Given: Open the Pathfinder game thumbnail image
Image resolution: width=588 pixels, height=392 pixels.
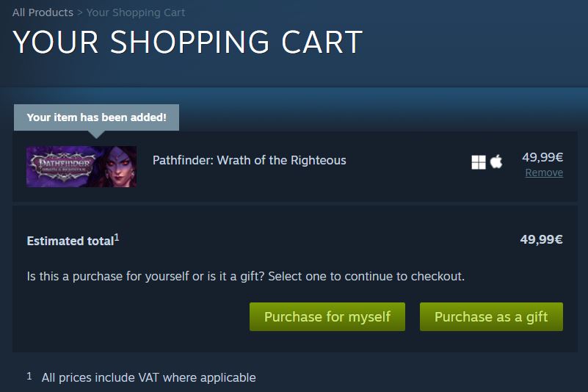Looking at the screenshot, I should tap(81, 167).
